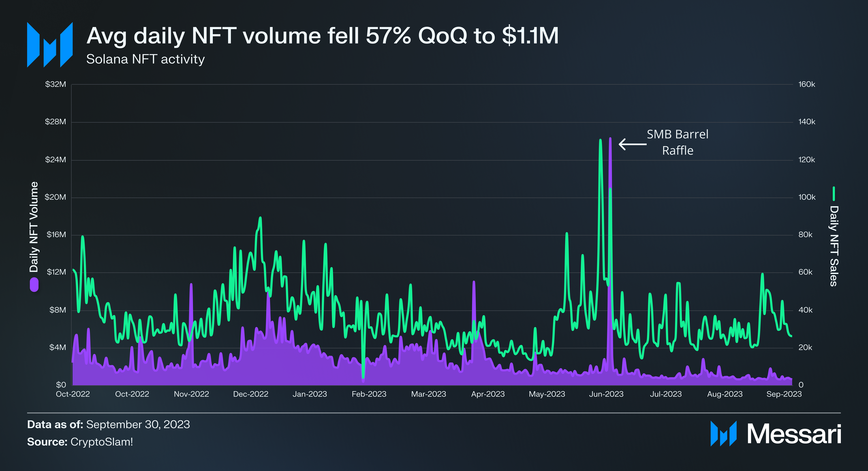Screen dimensions: 868x471
Task: Click the Feb-2023 x-axis label
Action: coord(369,394)
